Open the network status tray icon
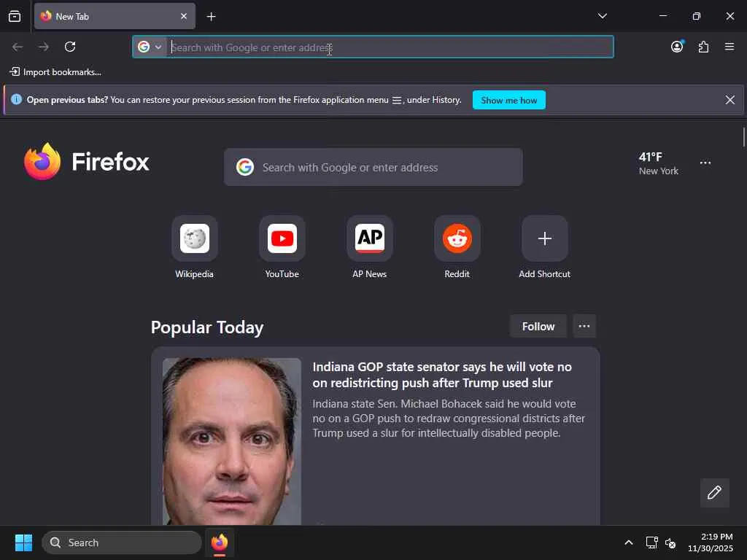Image resolution: width=747 pixels, height=560 pixels. pyautogui.click(x=651, y=542)
